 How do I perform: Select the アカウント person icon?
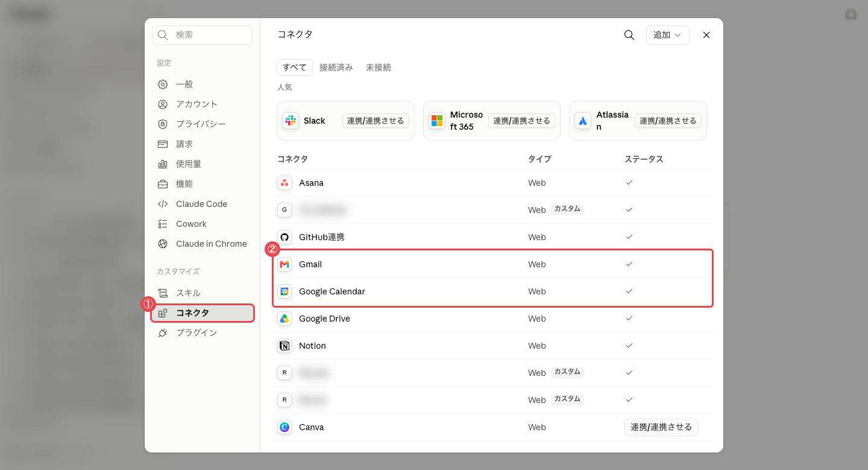tap(163, 104)
